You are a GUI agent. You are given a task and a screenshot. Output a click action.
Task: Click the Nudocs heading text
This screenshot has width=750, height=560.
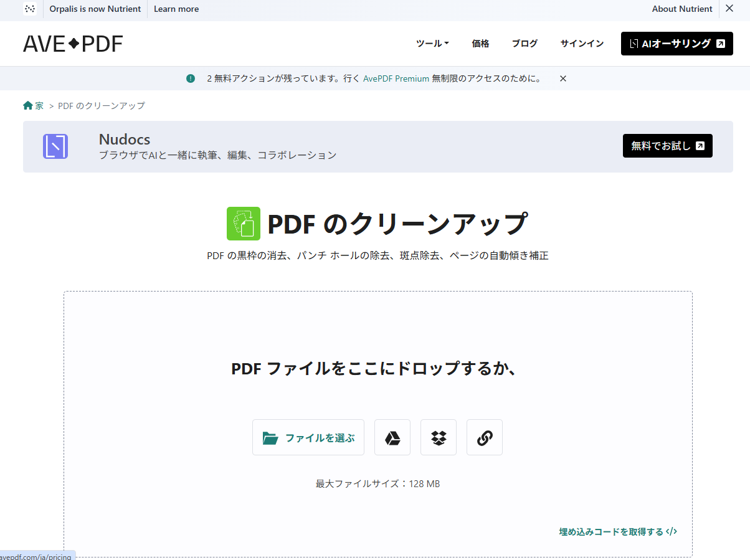point(125,140)
